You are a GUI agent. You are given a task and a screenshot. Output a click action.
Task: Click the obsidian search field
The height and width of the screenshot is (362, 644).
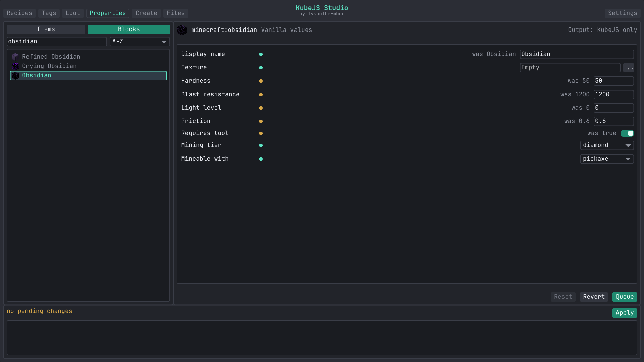click(x=57, y=42)
